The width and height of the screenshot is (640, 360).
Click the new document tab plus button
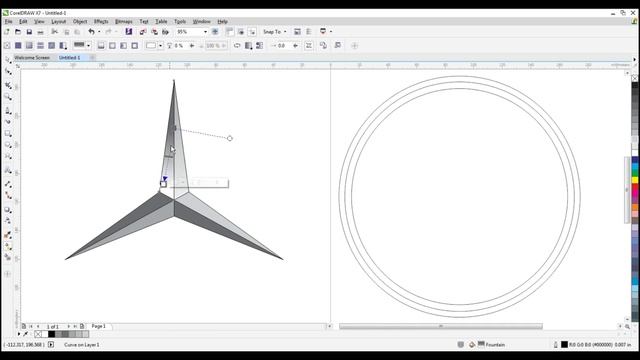[92, 58]
